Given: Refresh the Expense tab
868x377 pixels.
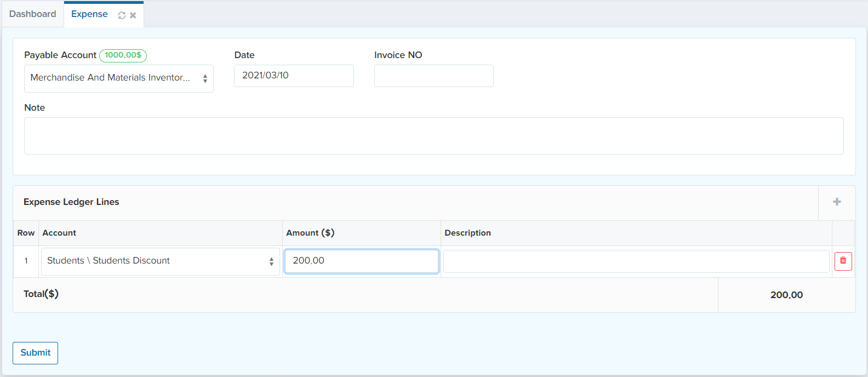Looking at the screenshot, I should pyautogui.click(x=122, y=15).
